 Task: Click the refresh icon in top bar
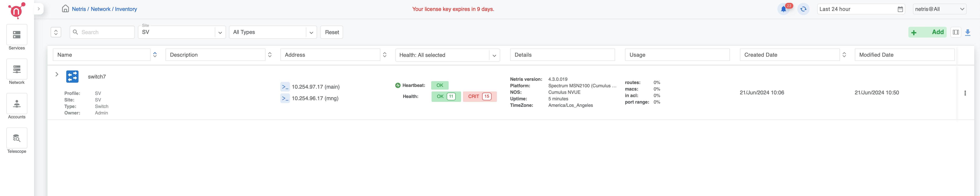pos(803,9)
